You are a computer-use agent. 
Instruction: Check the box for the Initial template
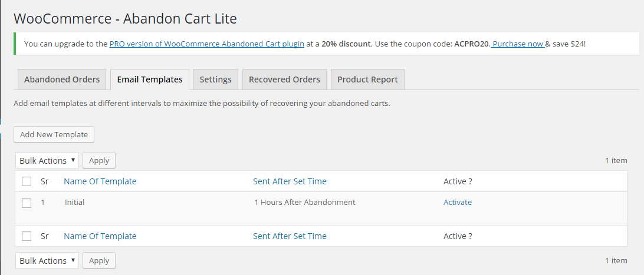(x=27, y=203)
